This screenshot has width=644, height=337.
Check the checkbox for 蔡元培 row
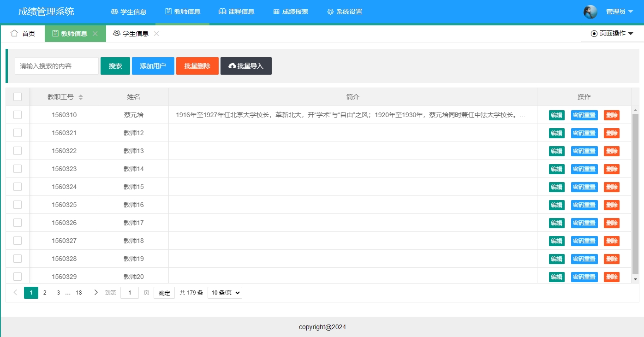point(17,115)
